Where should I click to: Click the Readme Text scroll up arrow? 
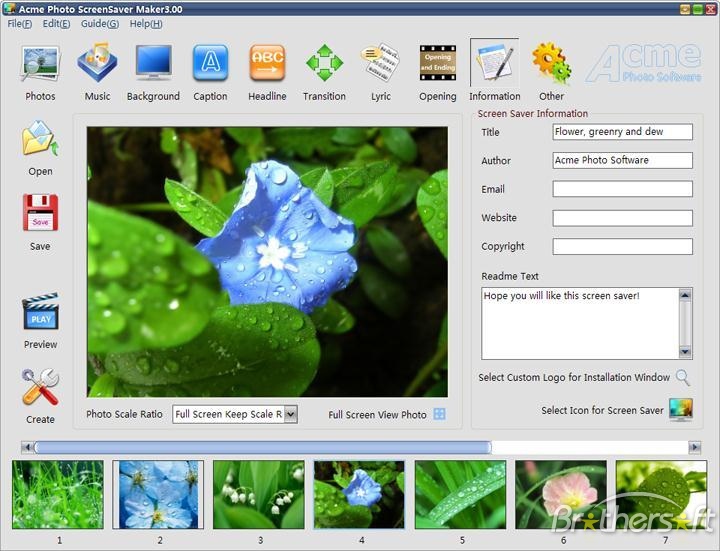[685, 295]
